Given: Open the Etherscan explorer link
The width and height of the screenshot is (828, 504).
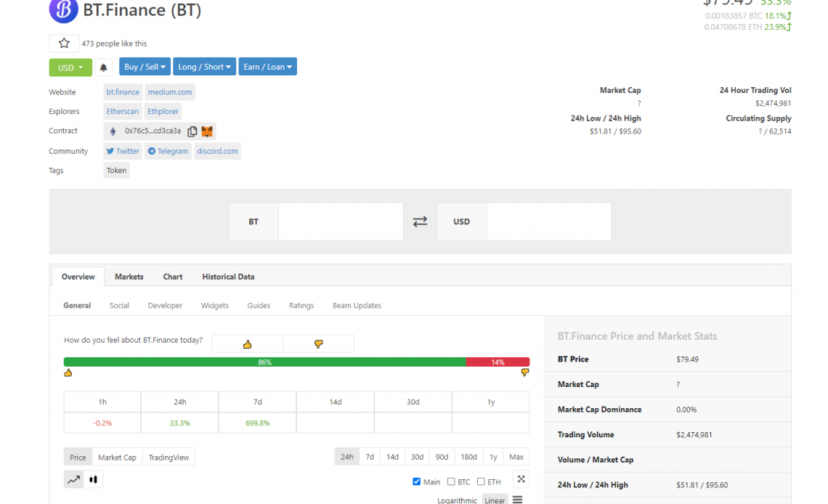Looking at the screenshot, I should tap(123, 111).
